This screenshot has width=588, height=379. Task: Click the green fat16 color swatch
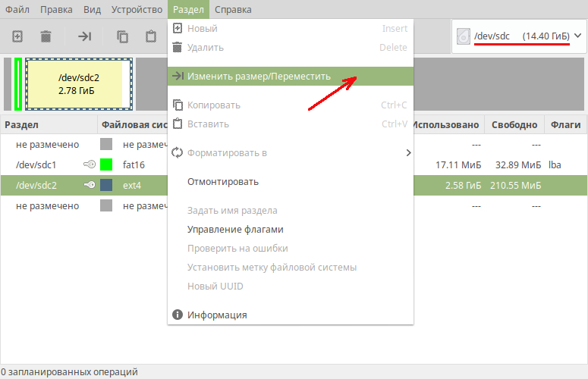(x=106, y=164)
